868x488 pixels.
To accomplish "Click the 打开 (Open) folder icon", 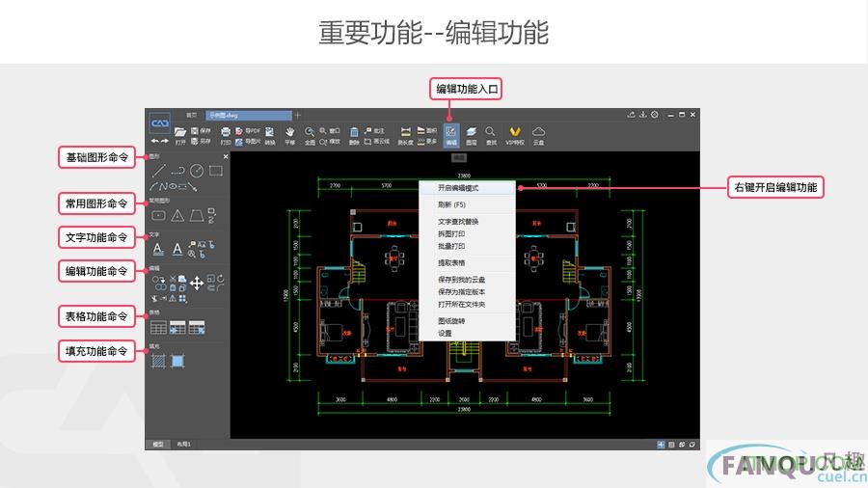I will tap(180, 131).
